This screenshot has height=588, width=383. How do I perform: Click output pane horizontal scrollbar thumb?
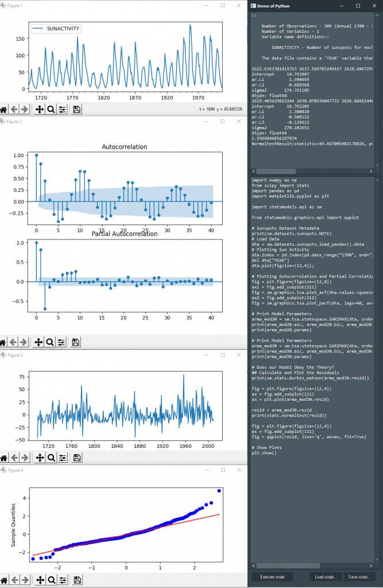click(276, 171)
